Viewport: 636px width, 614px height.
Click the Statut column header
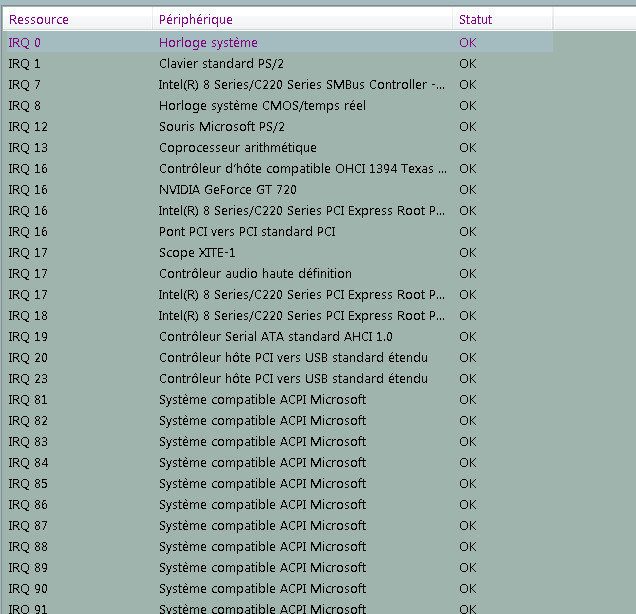point(475,19)
